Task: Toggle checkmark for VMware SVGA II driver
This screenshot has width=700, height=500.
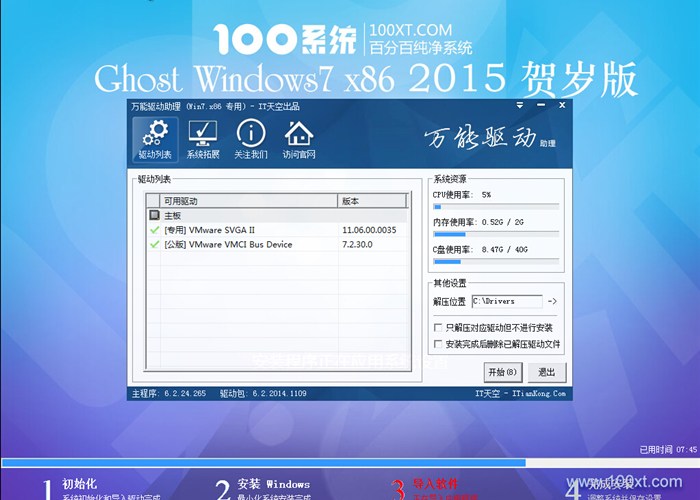Action: click(x=154, y=230)
